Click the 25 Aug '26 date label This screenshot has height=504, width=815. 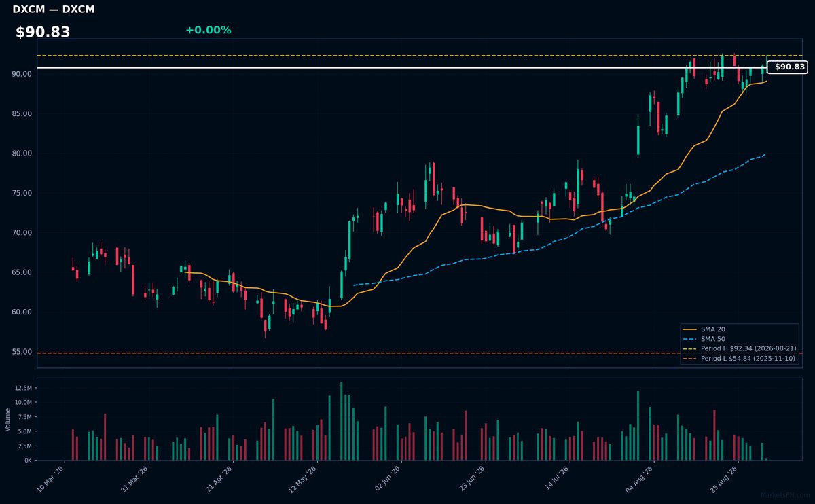[724, 480]
